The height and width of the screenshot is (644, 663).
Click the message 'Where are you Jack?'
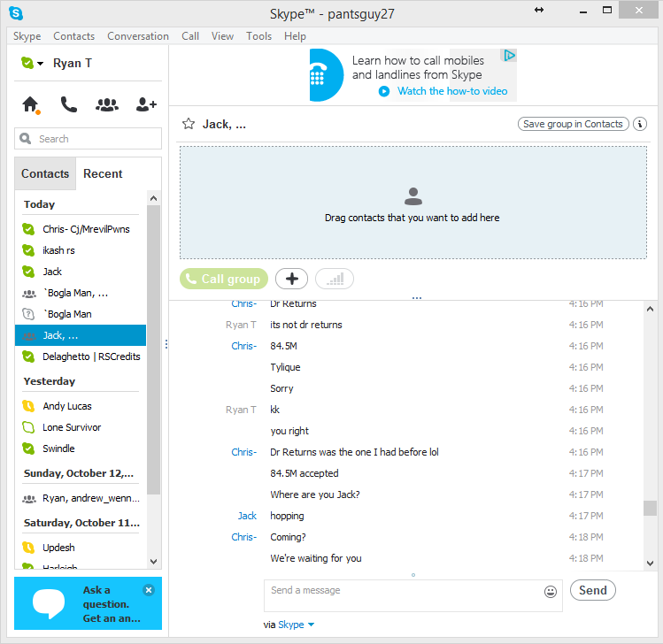pyautogui.click(x=315, y=494)
